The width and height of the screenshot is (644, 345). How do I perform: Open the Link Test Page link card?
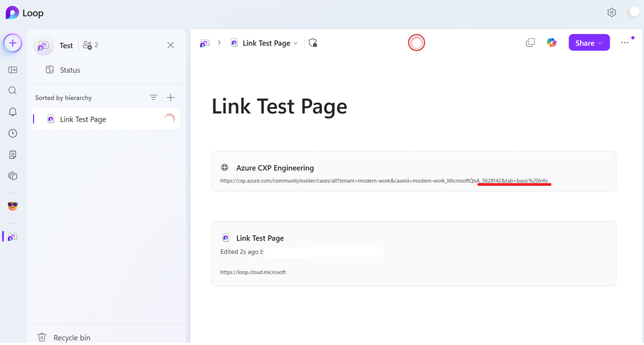(414, 254)
